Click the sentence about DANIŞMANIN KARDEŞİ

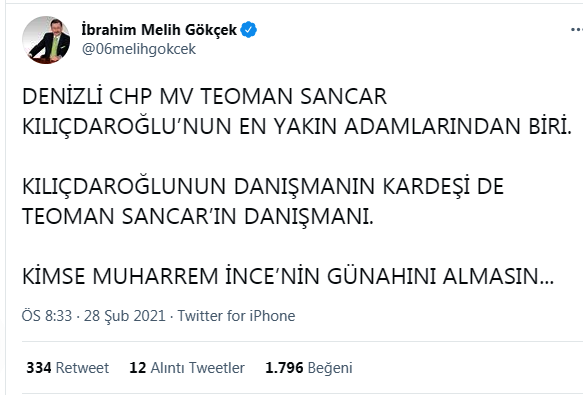[x=263, y=186]
